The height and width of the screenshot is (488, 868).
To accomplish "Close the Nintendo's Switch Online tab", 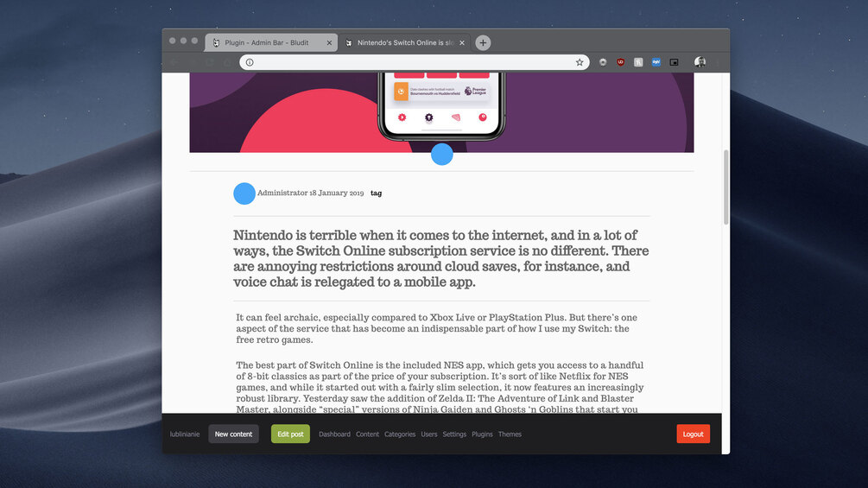I will [x=462, y=42].
